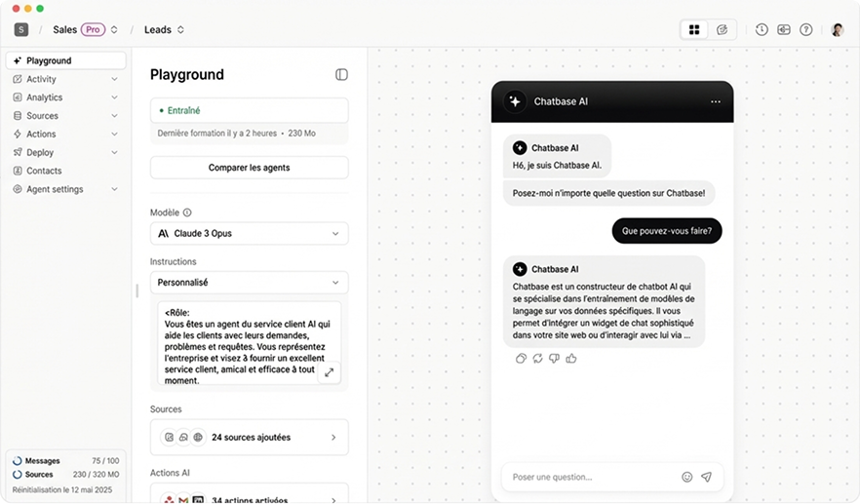Image resolution: width=861 pixels, height=504 pixels.
Task: Click the thumbs up icon under the response
Action: click(x=571, y=359)
